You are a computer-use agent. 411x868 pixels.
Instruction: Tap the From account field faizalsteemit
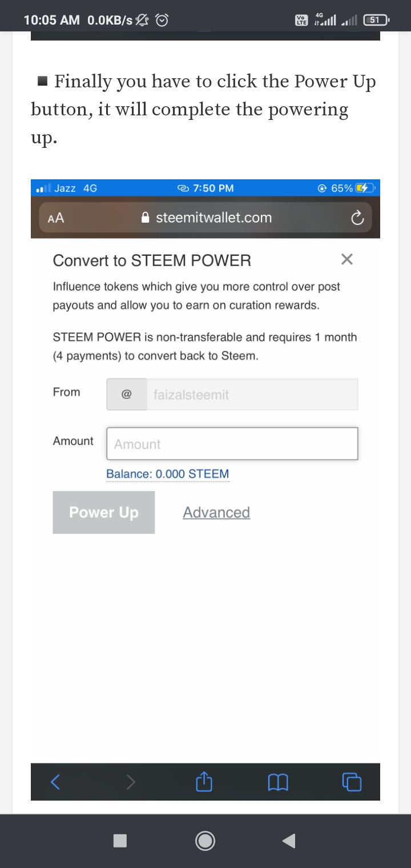(252, 395)
